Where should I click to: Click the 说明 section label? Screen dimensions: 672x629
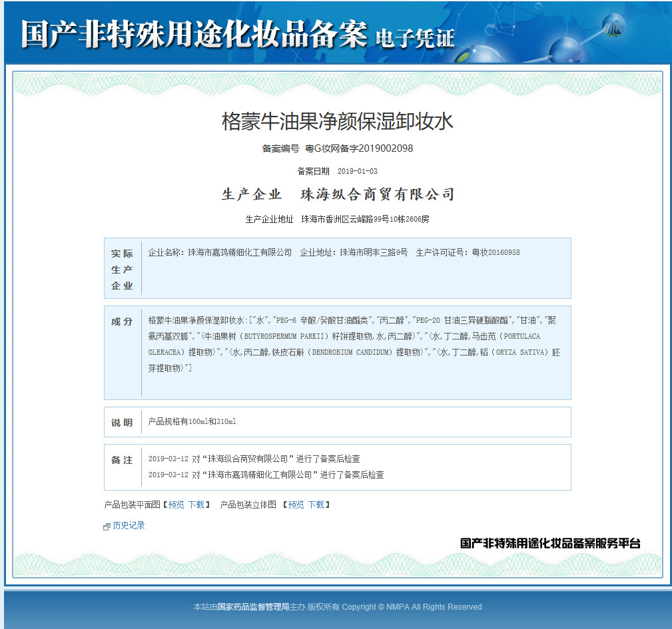pyautogui.click(x=122, y=423)
